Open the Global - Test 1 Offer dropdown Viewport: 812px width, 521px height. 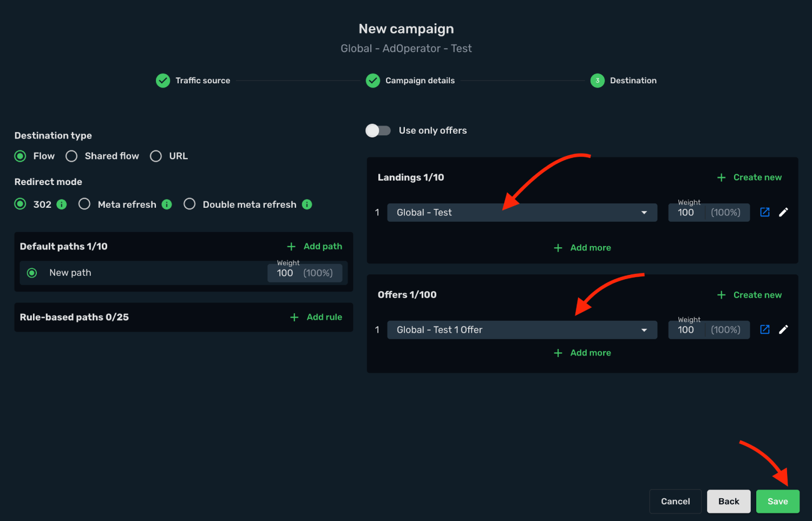pyautogui.click(x=522, y=330)
